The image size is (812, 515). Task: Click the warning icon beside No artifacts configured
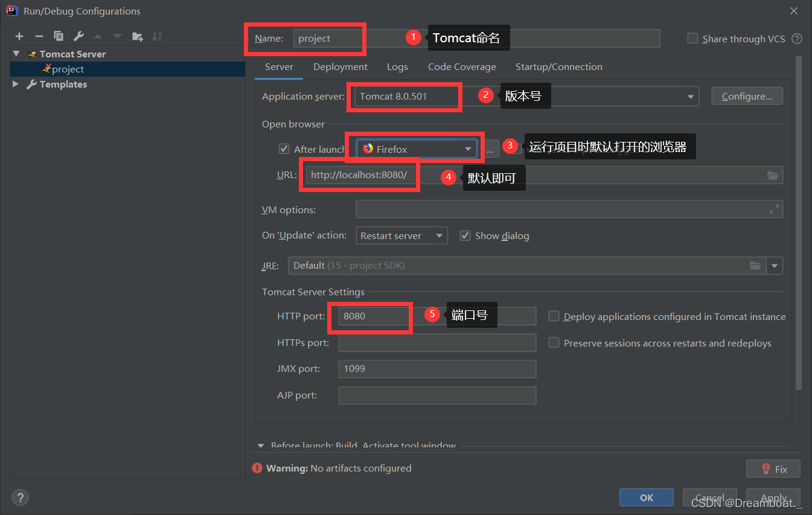(258, 468)
